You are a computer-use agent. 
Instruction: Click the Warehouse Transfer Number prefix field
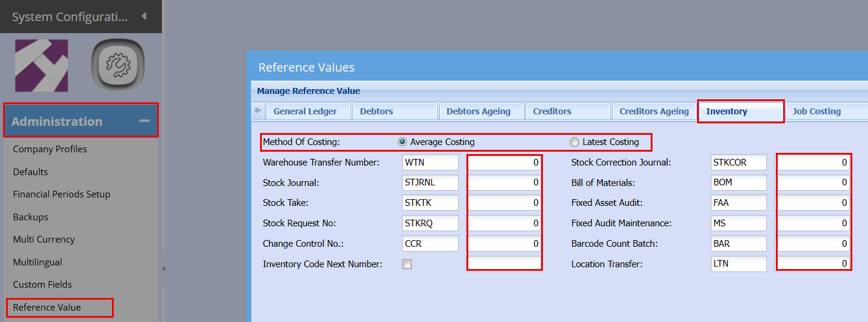coord(430,163)
